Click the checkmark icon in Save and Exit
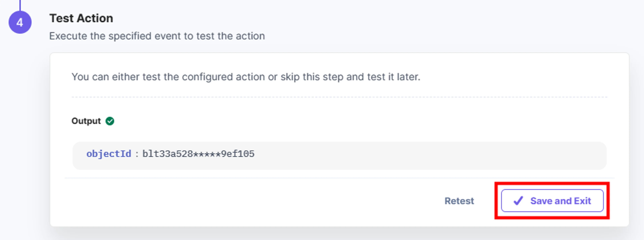The width and height of the screenshot is (644, 240). tap(518, 201)
